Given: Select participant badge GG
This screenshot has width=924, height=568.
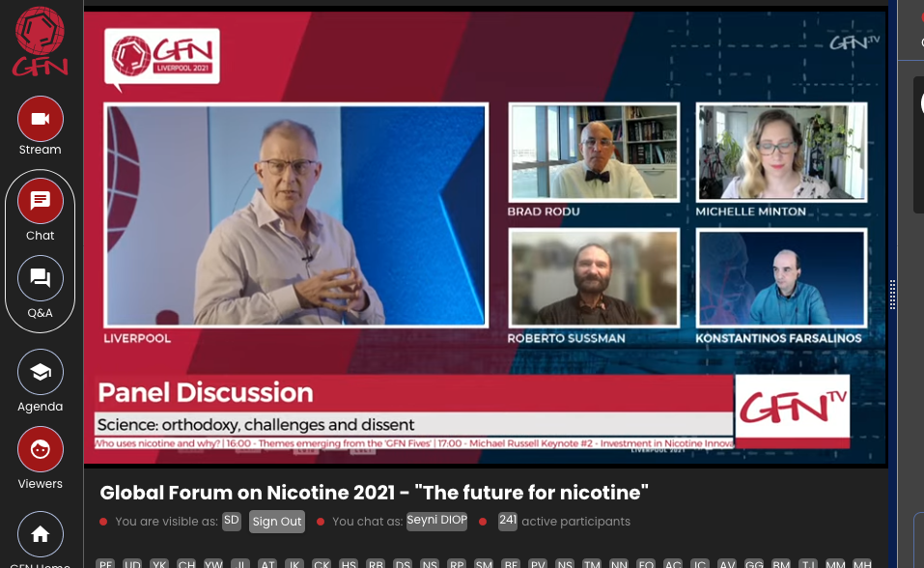Looking at the screenshot, I should click(755, 563).
